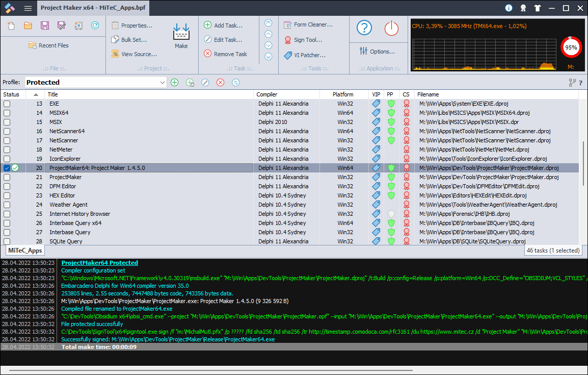Edit the selected task
This screenshot has width=588, height=375.
(x=223, y=40)
